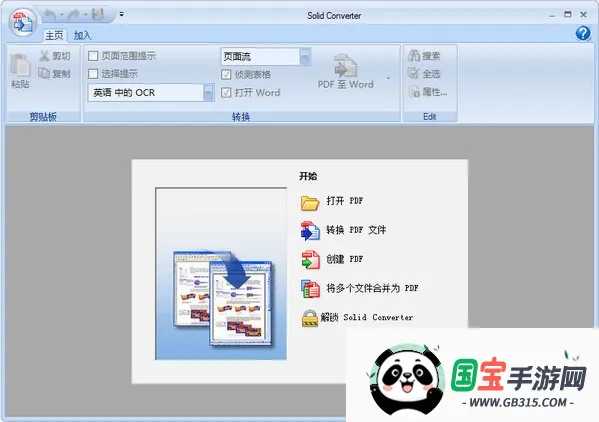Viewport: 599px width, 422px height.
Task: Click the 全选 select all button
Action: click(424, 73)
